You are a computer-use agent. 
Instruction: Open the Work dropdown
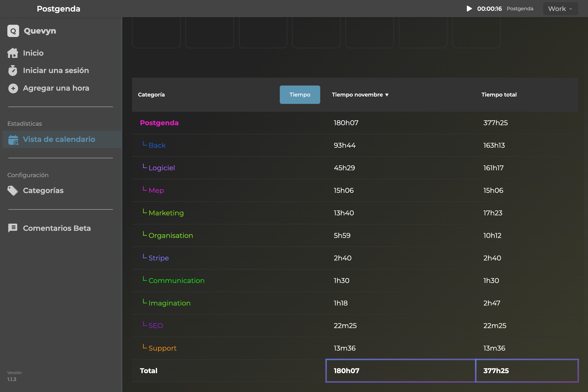click(x=560, y=9)
